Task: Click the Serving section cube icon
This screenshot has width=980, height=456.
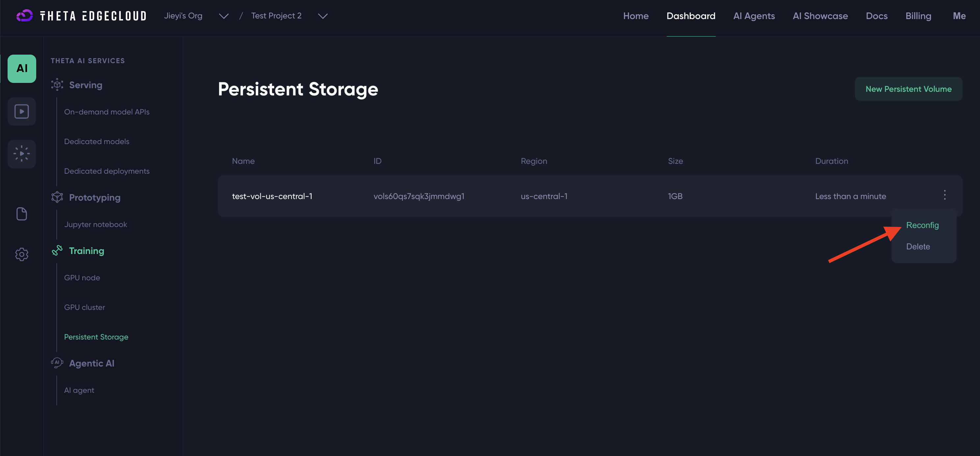Action: [x=57, y=85]
